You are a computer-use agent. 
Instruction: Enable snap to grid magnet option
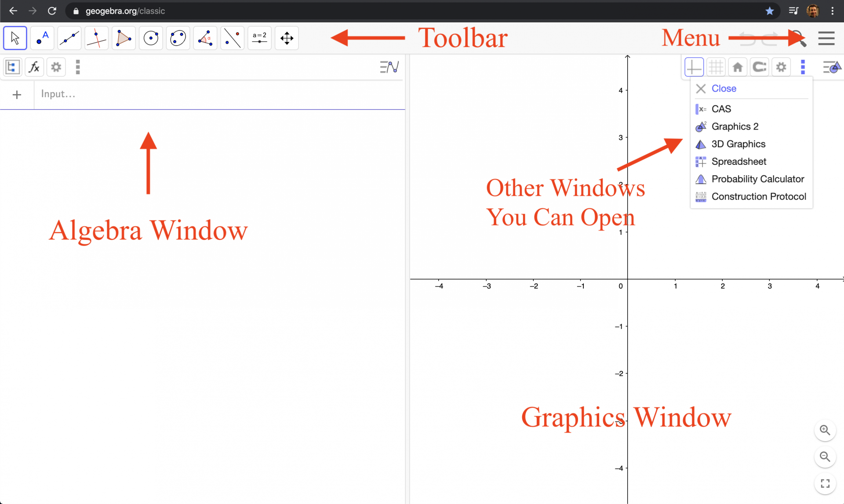pos(759,67)
